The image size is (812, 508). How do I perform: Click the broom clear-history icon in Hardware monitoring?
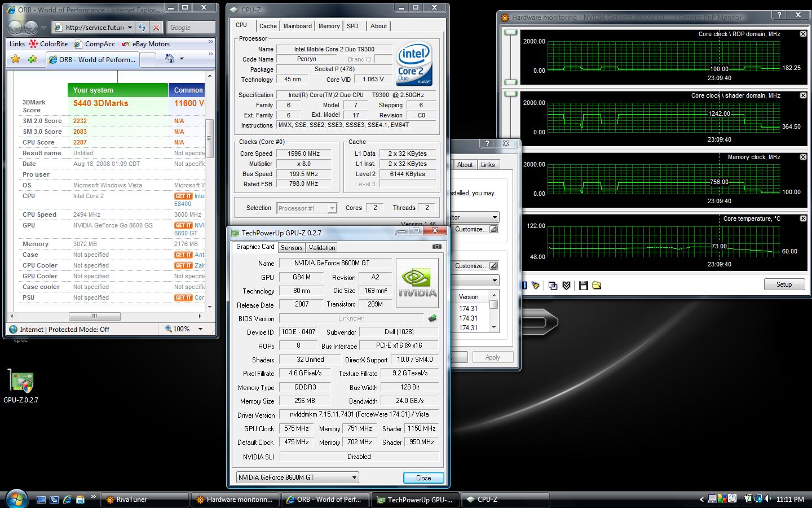tap(536, 286)
